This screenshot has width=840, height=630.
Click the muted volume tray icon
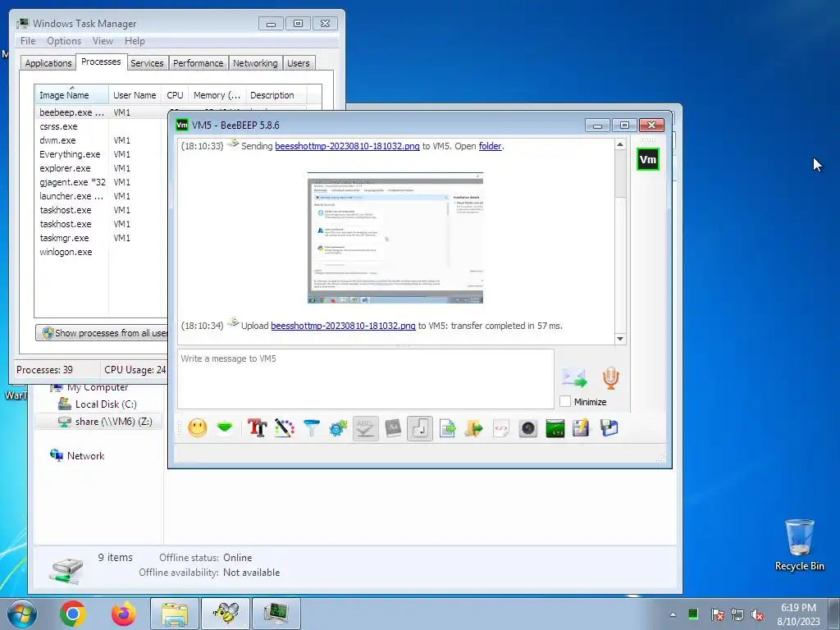[x=757, y=614]
